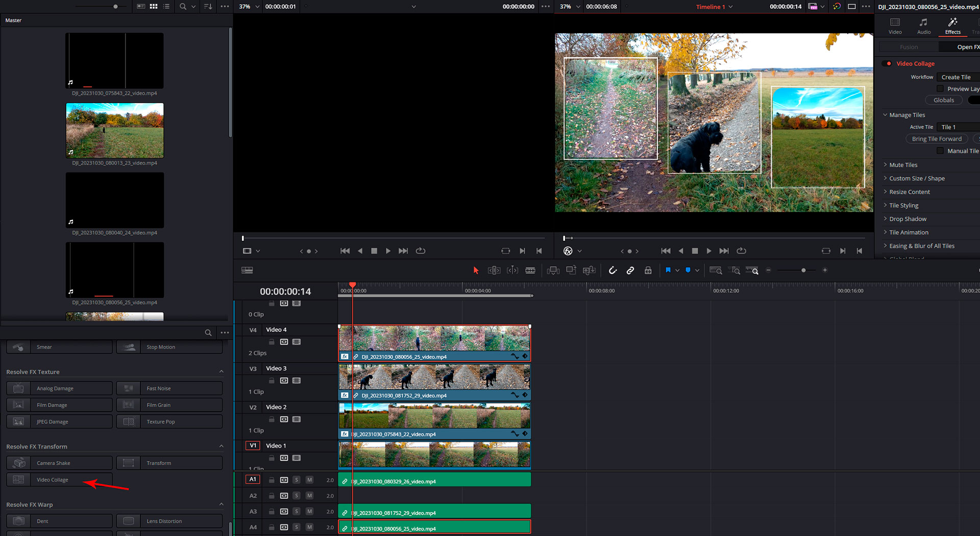The height and width of the screenshot is (536, 980).
Task: Select the Camera Shake effect
Action: (x=59, y=463)
